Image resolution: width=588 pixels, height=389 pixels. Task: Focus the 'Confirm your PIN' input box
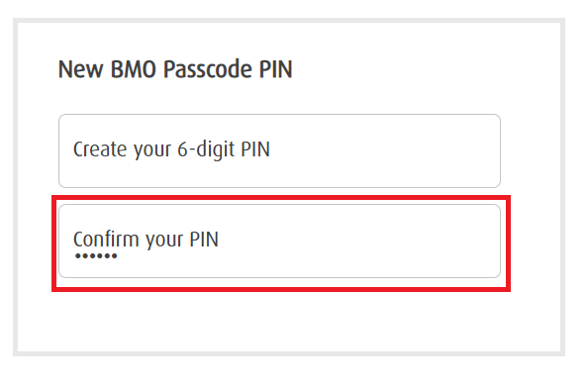pos(279,241)
